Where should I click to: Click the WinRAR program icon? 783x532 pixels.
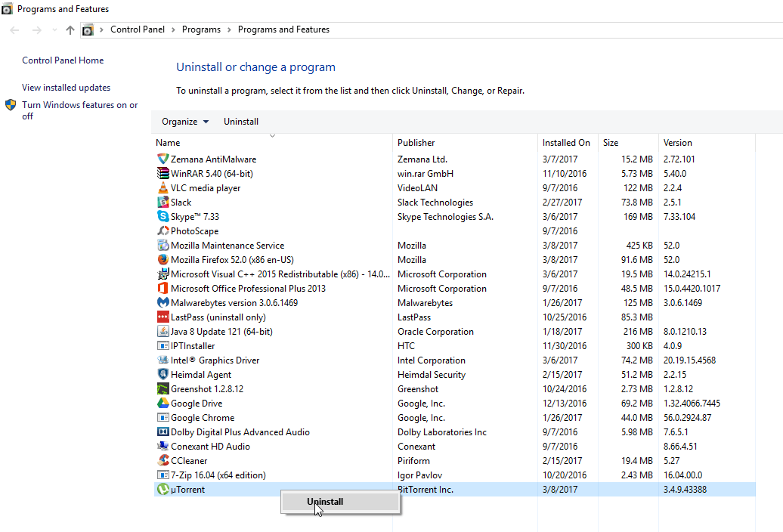coord(162,174)
